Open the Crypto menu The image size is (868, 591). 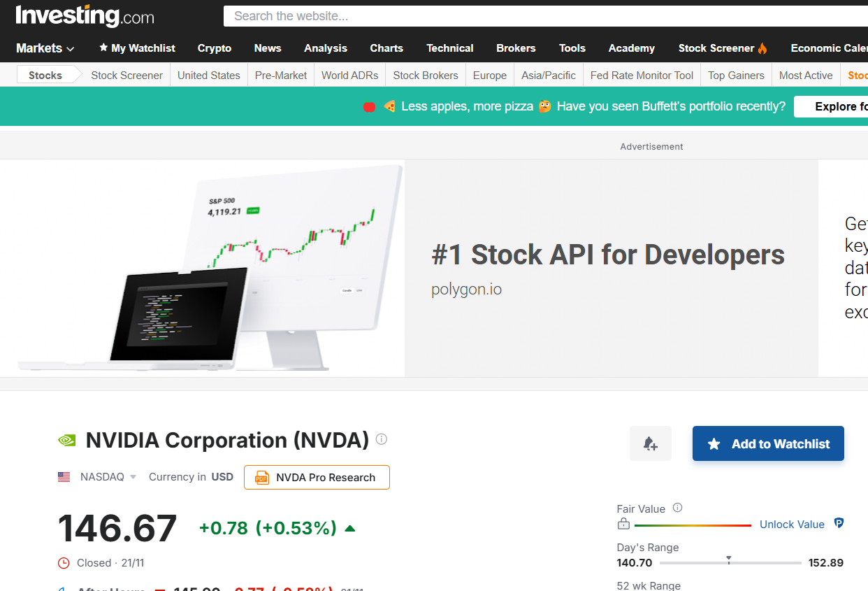(215, 48)
